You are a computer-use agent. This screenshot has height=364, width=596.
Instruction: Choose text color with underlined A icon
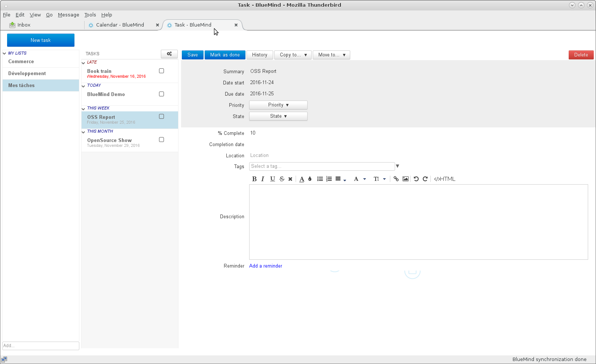point(302,179)
